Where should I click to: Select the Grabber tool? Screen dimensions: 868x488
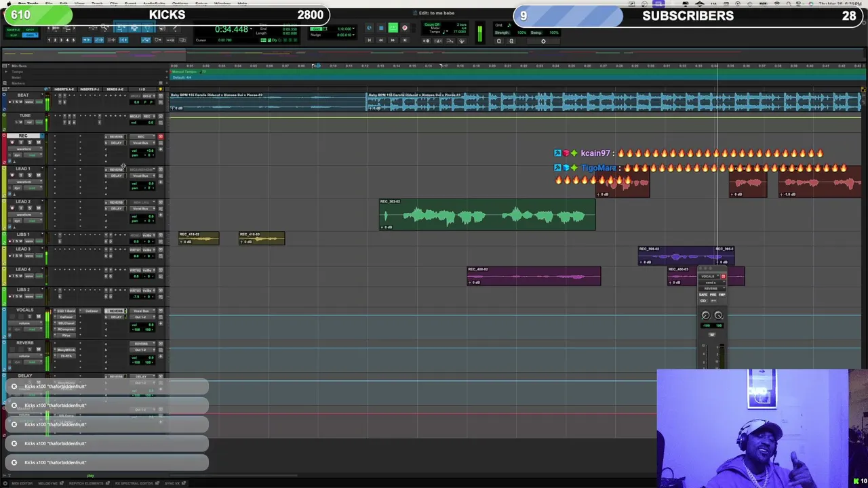[x=148, y=28]
